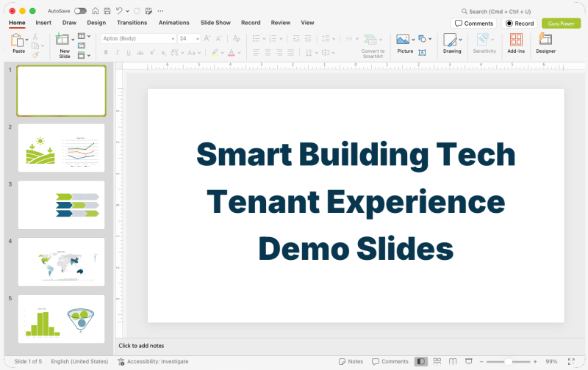Switch to Slide Sorter view
588x370 pixels.
[x=437, y=361]
